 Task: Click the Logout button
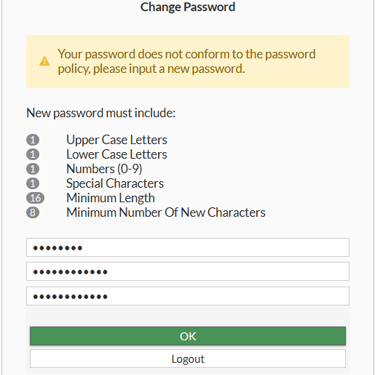click(x=188, y=359)
